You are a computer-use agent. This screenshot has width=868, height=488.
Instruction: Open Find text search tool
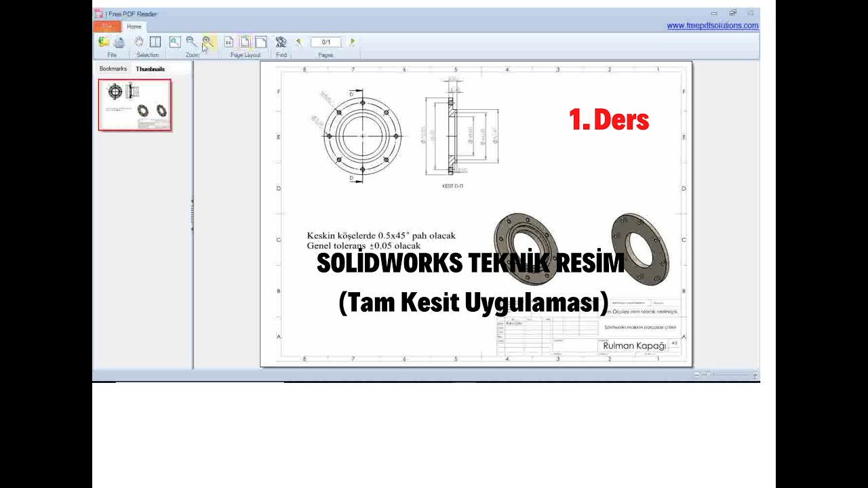[x=281, y=42]
